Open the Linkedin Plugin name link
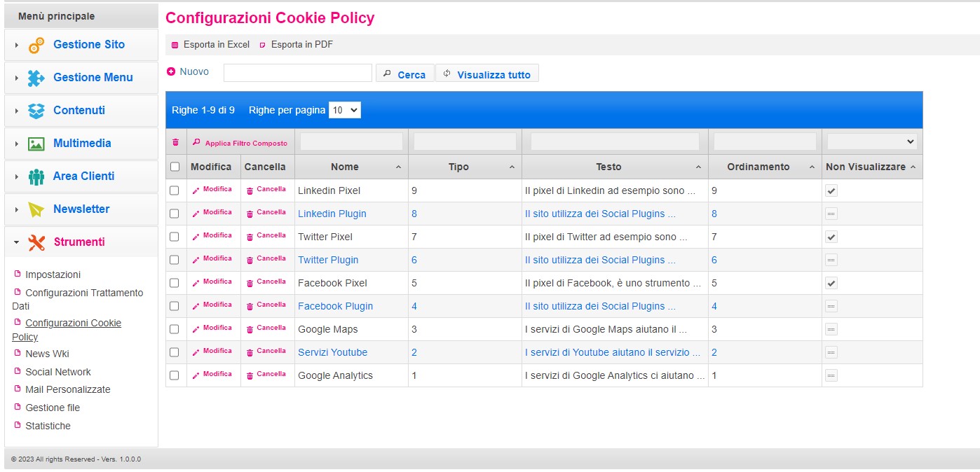Viewport: 980px width, 472px height. pos(332,214)
